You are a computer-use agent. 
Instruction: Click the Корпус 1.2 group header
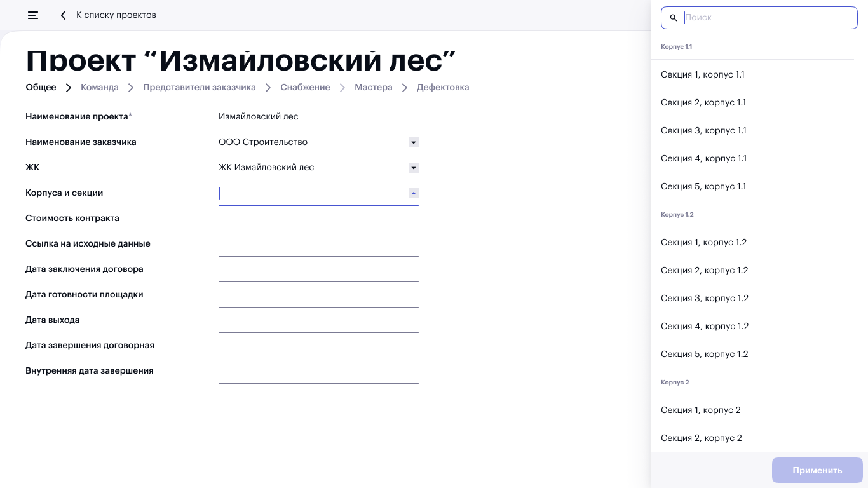coord(677,215)
